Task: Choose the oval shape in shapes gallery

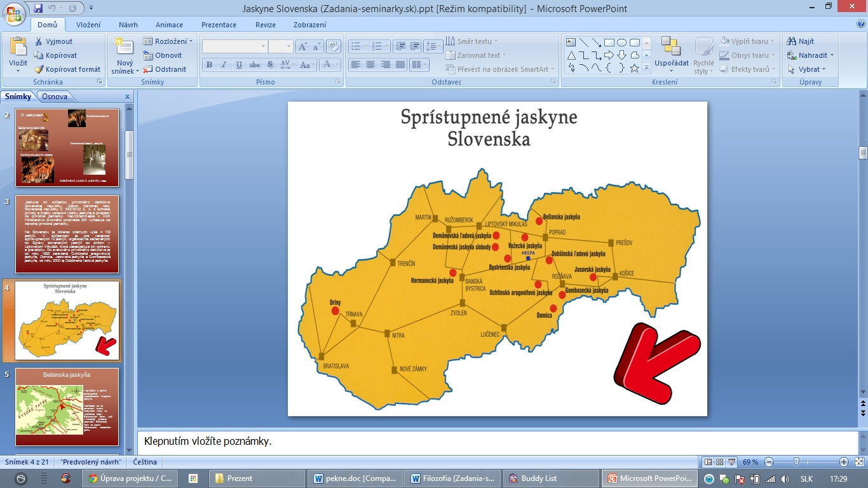Action: 621,43
